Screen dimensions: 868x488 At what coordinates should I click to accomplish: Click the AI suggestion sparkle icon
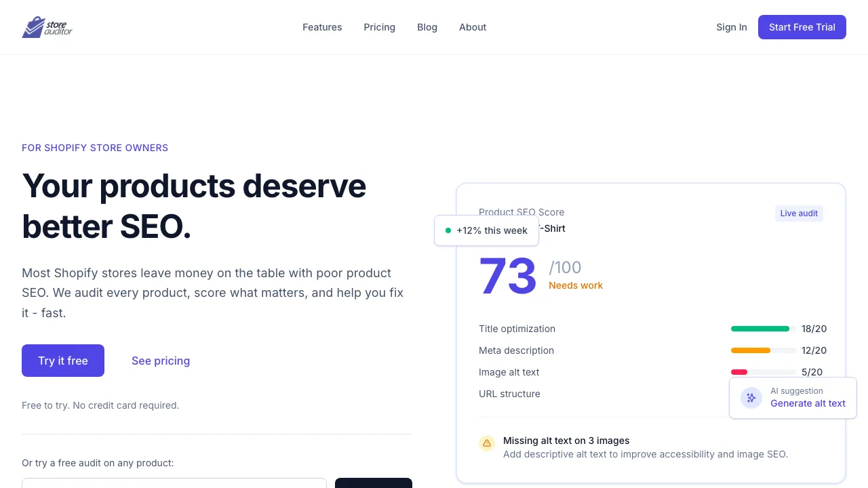(751, 398)
